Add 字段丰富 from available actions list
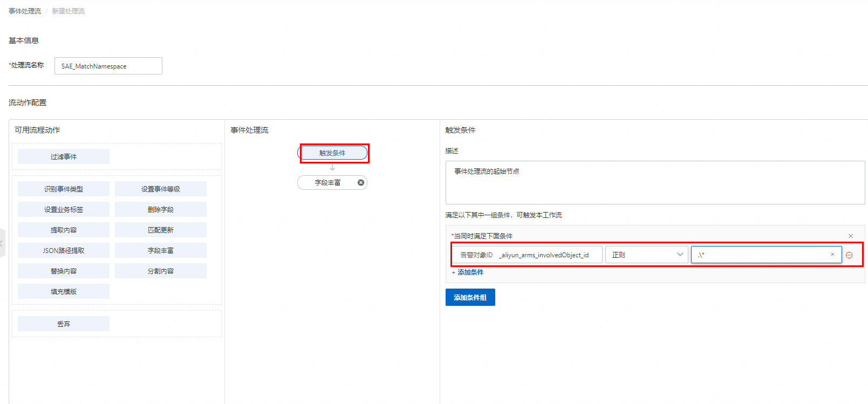Viewport: 868px width, 404px height. [161, 250]
